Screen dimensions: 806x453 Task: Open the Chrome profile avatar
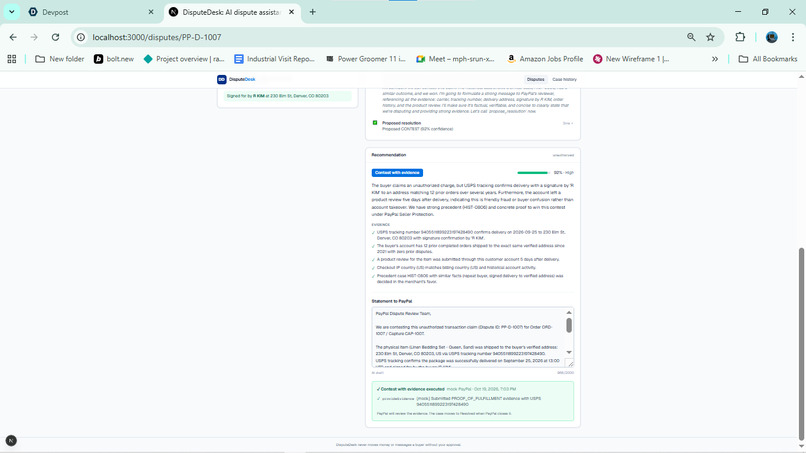(772, 37)
